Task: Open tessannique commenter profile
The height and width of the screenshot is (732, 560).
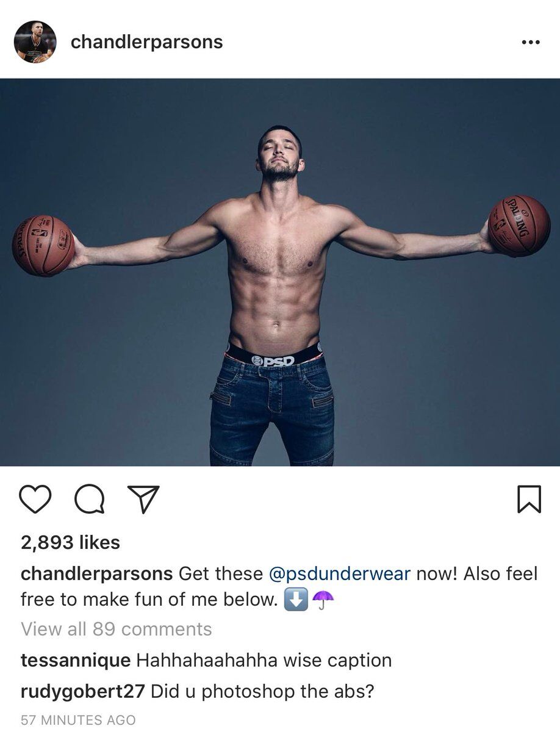Action: [75, 661]
